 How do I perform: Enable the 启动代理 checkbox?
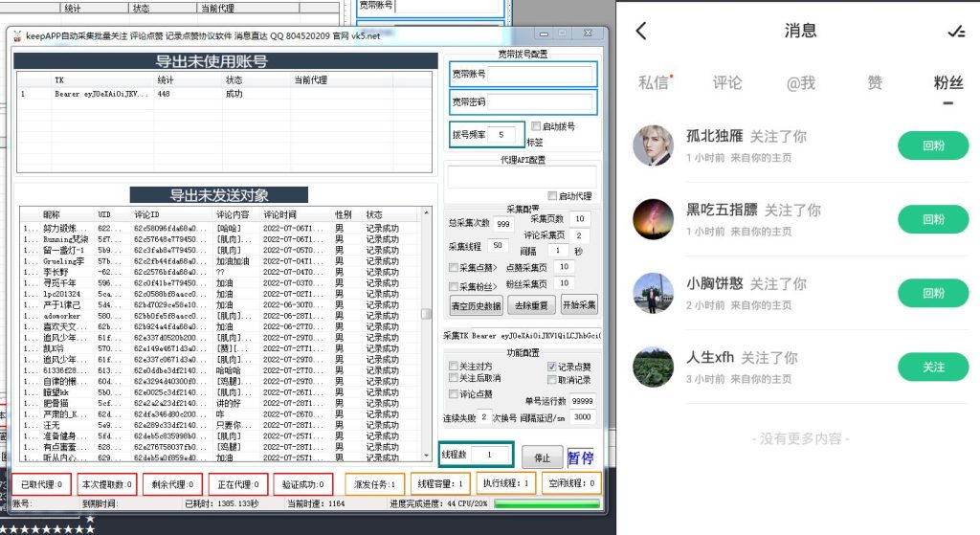pyautogui.click(x=552, y=195)
